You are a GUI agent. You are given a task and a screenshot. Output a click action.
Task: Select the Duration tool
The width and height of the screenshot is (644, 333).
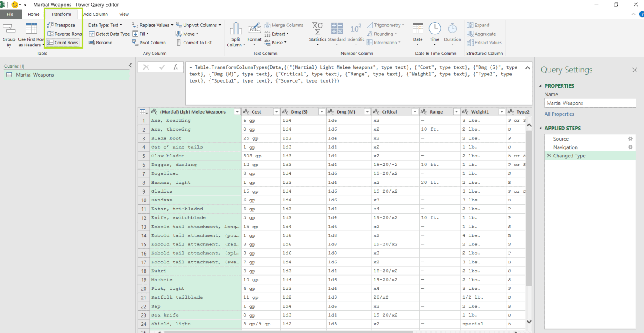point(452,34)
